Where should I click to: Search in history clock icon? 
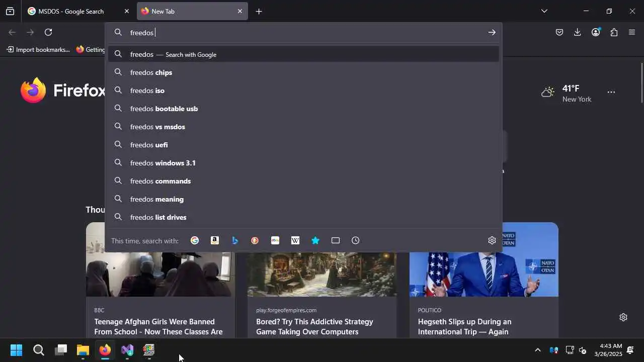pyautogui.click(x=356, y=240)
